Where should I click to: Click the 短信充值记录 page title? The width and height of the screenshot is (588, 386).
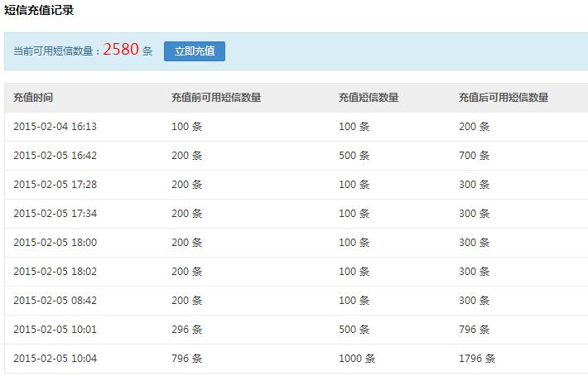39,11
